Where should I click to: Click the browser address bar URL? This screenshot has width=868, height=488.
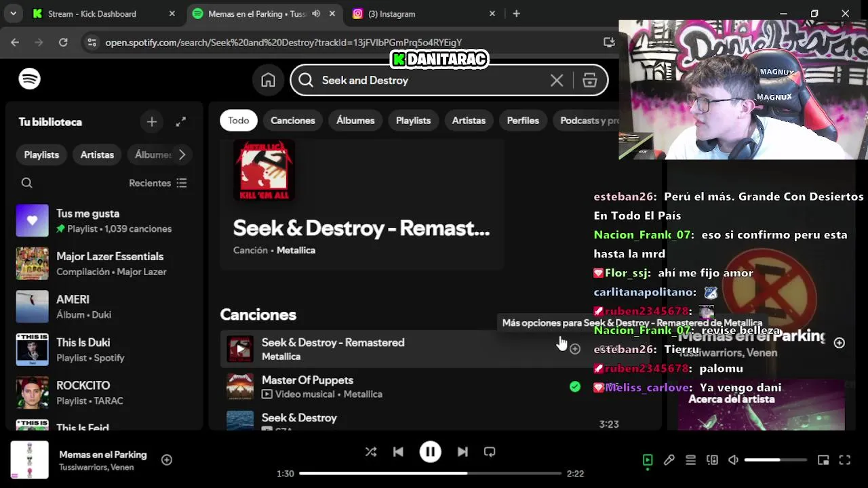tap(283, 42)
